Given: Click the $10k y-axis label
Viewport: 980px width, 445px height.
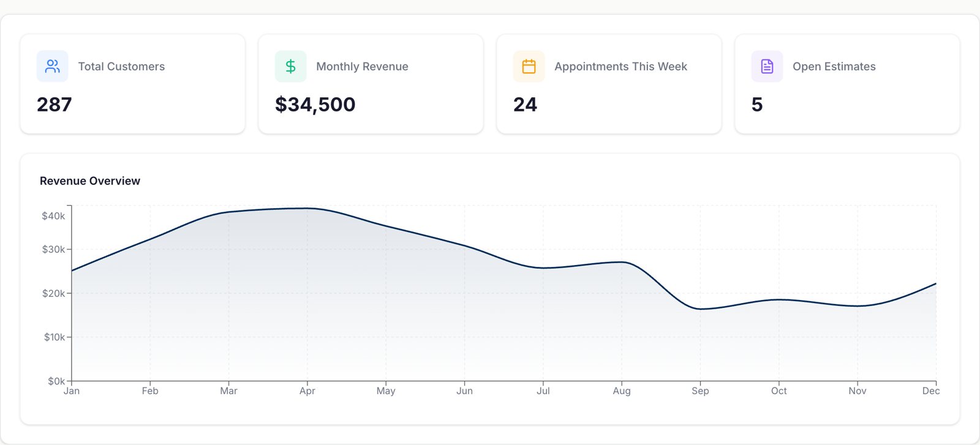Looking at the screenshot, I should pyautogui.click(x=55, y=337).
